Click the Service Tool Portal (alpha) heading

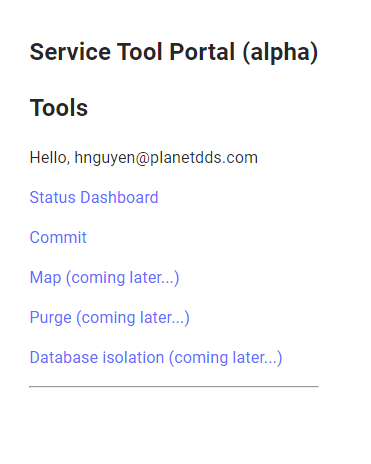click(174, 52)
